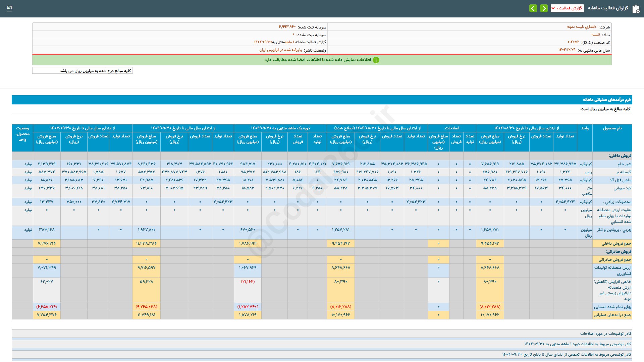Click the symbol link تليسه
The image size is (644, 362).
coord(595,35)
